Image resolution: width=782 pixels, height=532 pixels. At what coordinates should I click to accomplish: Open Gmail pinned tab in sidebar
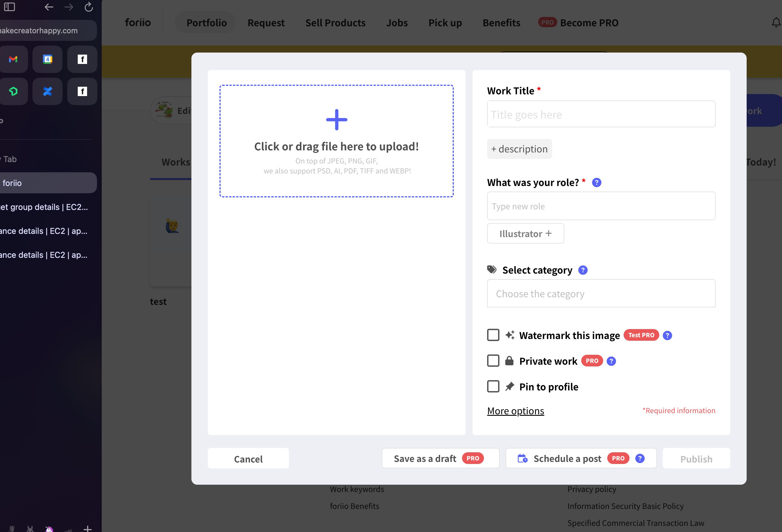pos(13,60)
